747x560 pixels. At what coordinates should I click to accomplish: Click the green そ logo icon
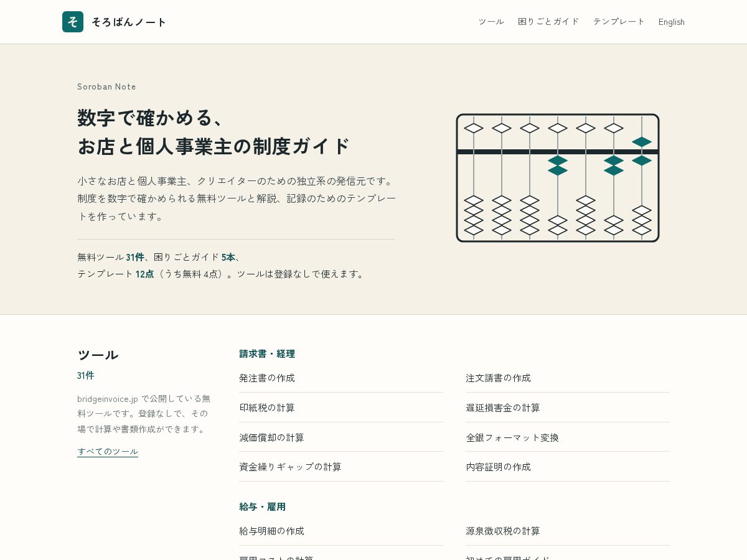tap(73, 22)
